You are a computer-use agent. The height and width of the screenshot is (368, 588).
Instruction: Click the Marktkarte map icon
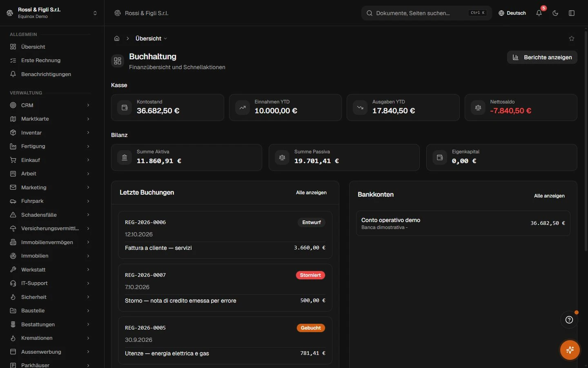click(x=13, y=119)
